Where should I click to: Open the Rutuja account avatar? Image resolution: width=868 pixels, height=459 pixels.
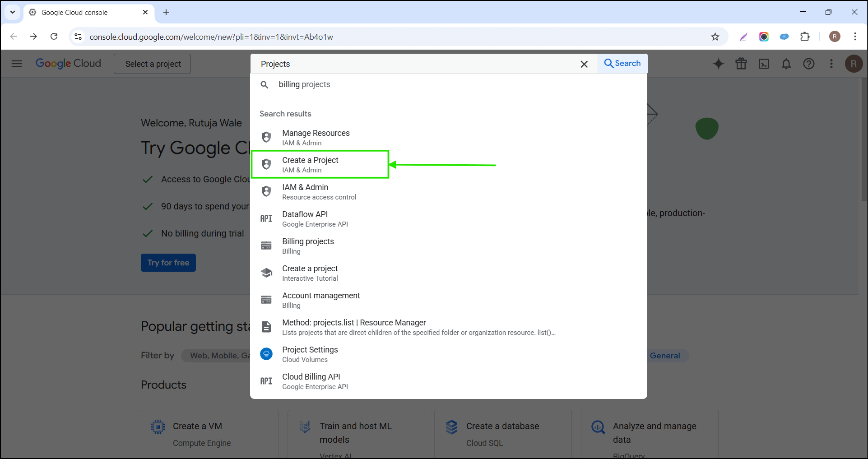pos(853,64)
